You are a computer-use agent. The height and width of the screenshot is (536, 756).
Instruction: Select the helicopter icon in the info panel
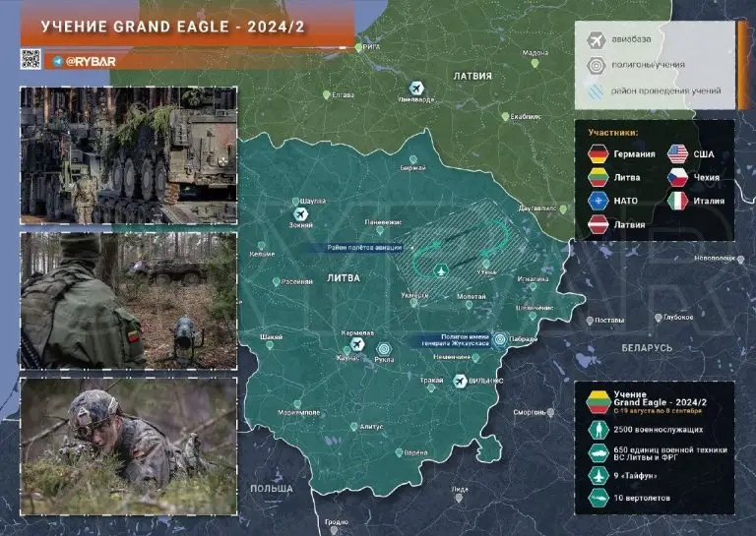[x=598, y=498]
